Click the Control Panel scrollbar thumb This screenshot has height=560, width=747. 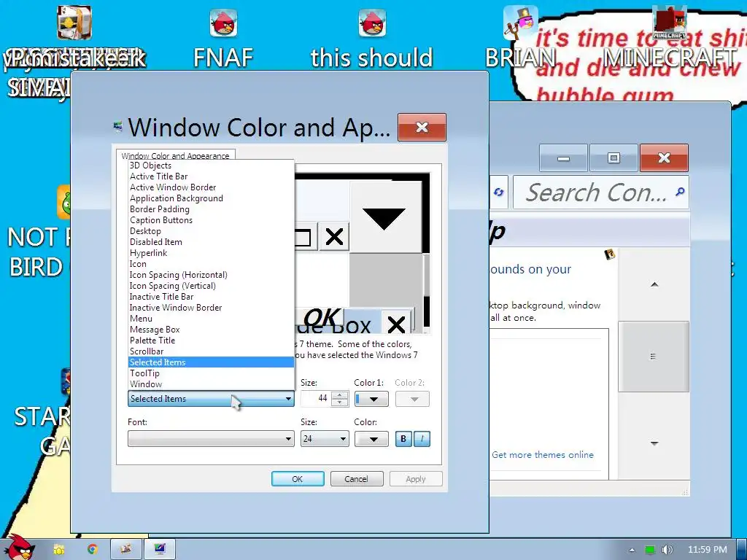[654, 357]
